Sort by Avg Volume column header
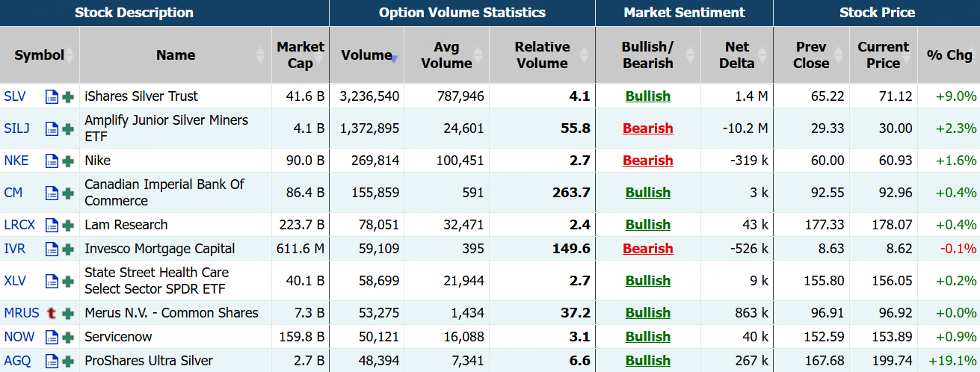 point(447,55)
